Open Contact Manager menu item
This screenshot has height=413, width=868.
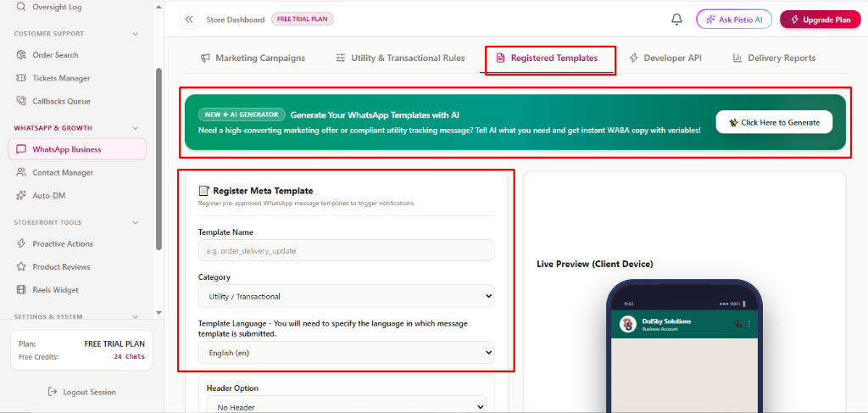pyautogui.click(x=77, y=173)
